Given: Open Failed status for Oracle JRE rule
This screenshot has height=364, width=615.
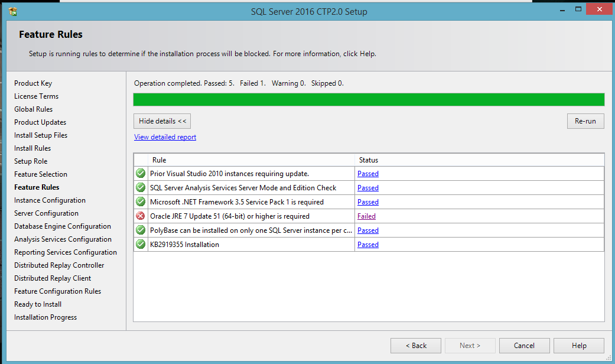Looking at the screenshot, I should pos(366,216).
